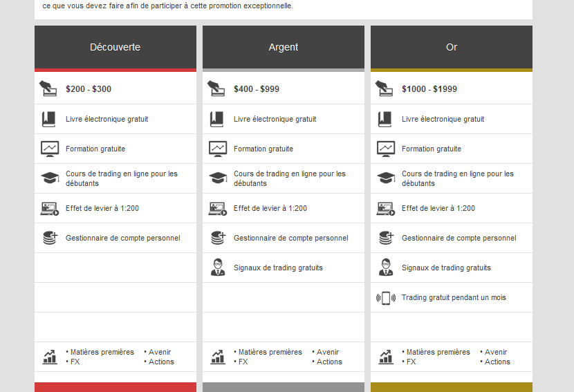Select the Découverte plan header
This screenshot has width=574, height=392.
tap(115, 47)
